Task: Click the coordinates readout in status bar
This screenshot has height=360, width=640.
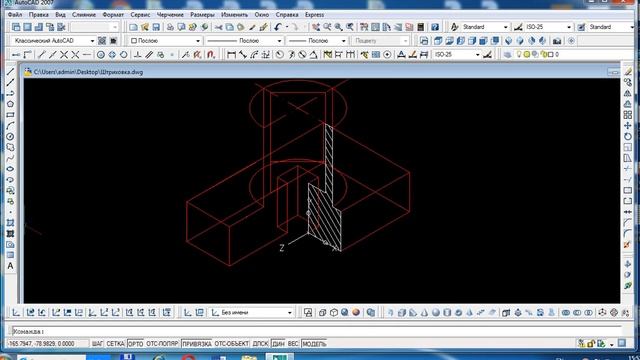Action: [47, 344]
